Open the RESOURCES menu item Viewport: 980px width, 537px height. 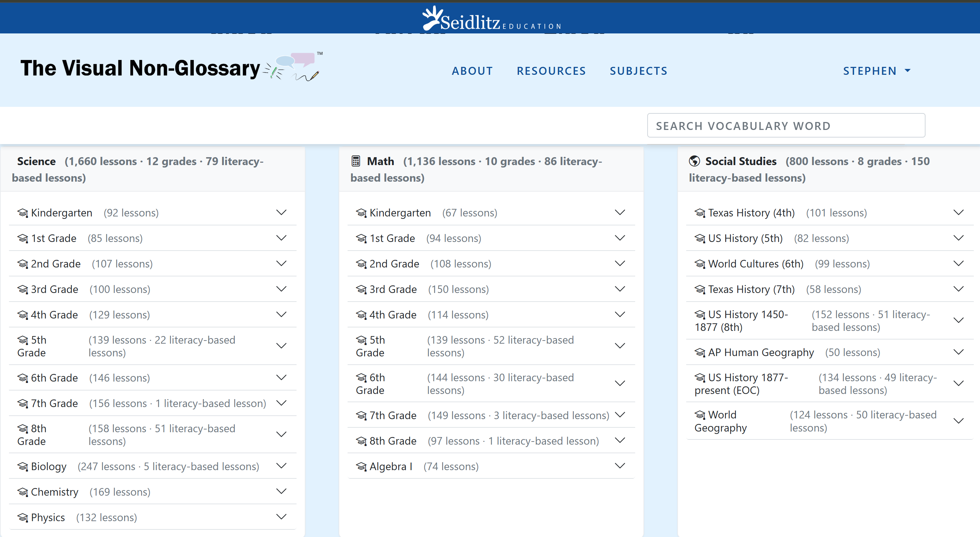click(551, 71)
